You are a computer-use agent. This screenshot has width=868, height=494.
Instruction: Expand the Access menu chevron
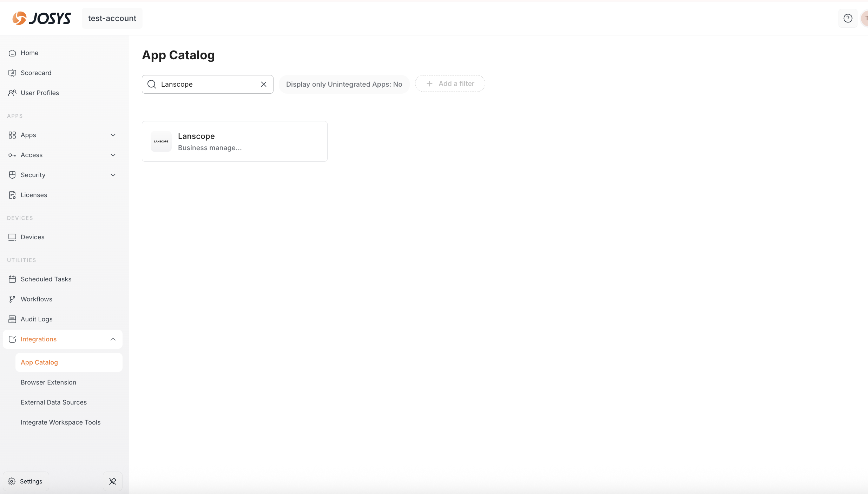click(113, 155)
